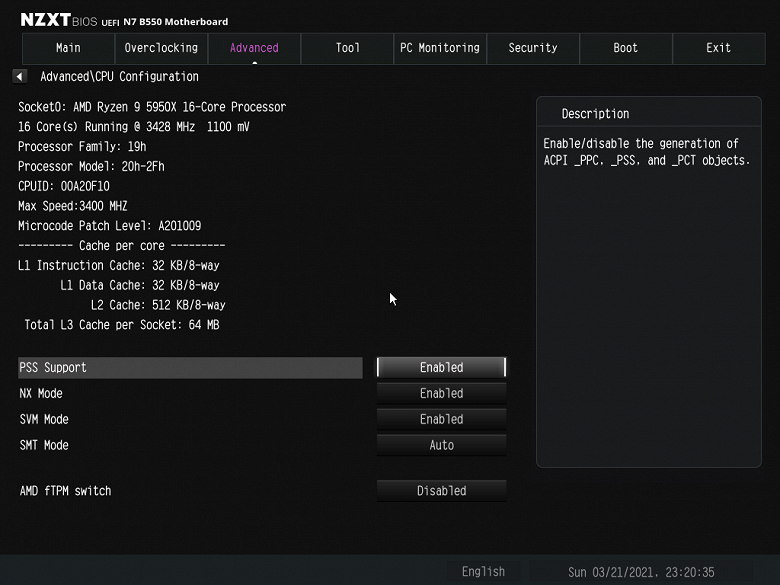Select the Advanced tab
The width and height of the screenshot is (780, 585).
click(254, 48)
